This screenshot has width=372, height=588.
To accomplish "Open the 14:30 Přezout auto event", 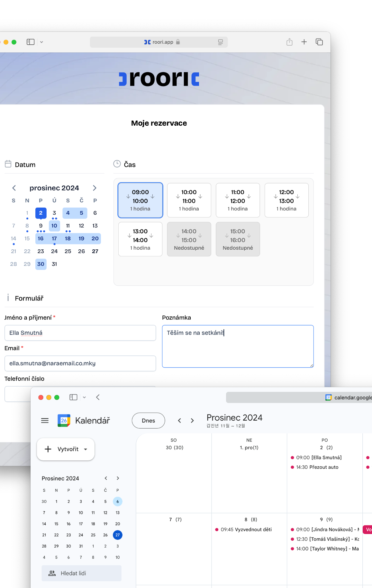I will 317,467.
